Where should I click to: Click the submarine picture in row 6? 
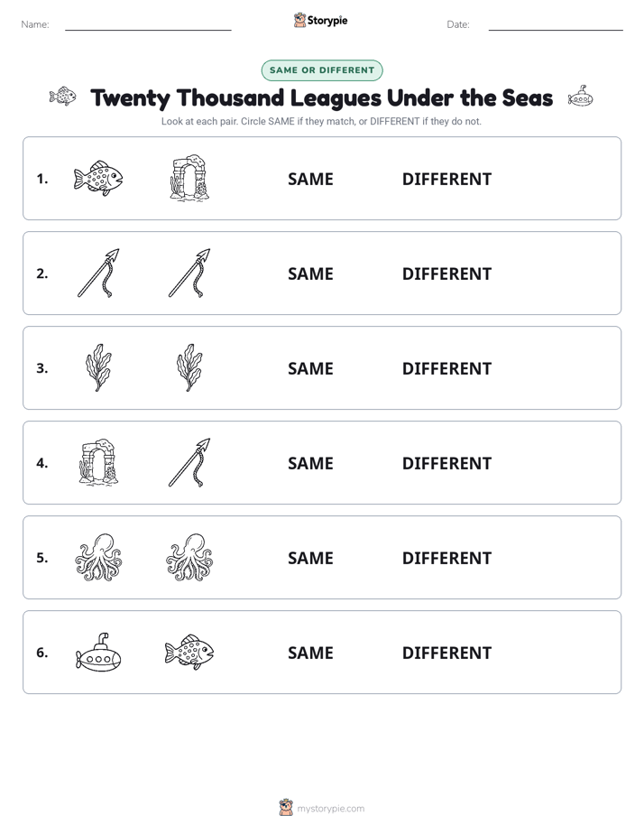[x=98, y=652]
